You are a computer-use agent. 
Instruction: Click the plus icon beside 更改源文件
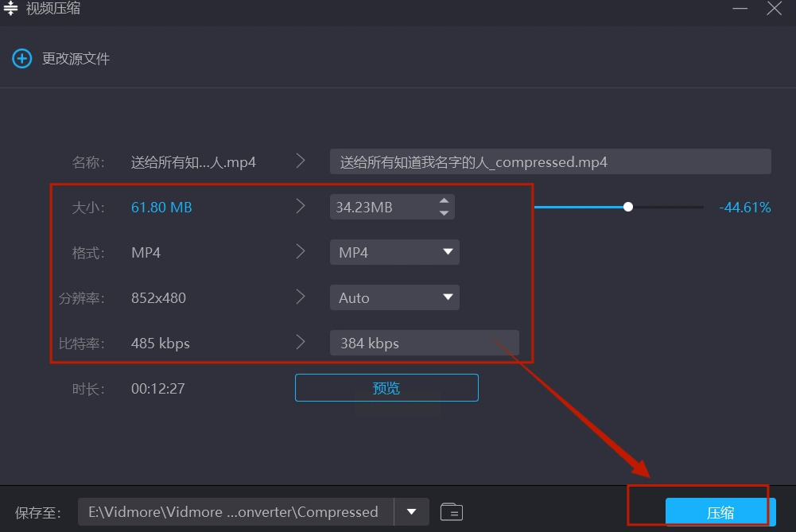pos(21,58)
